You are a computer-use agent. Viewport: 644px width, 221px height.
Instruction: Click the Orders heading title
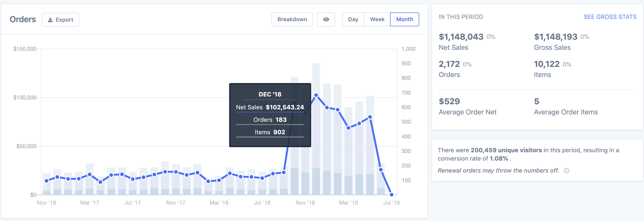tap(23, 19)
